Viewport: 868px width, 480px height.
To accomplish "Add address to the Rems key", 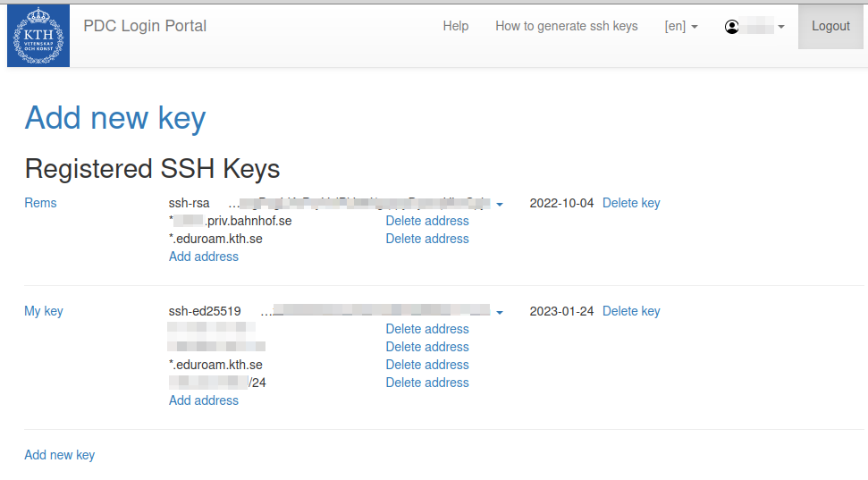I will pos(204,257).
